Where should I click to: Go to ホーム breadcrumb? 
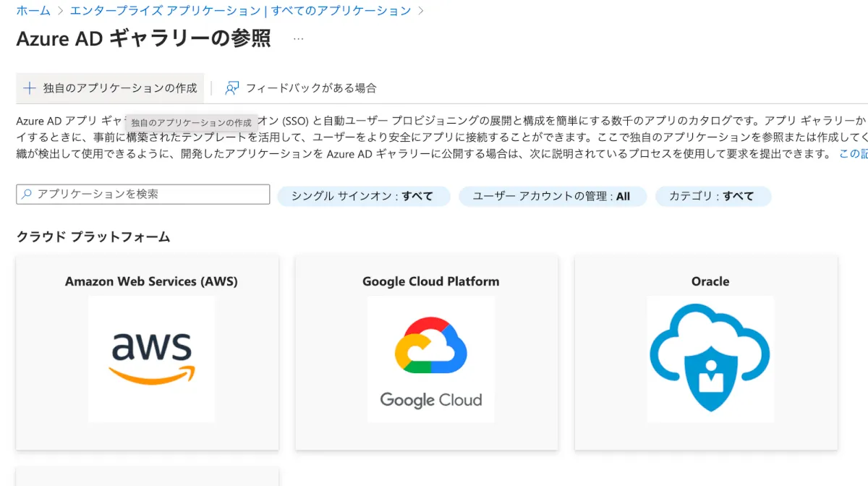(x=33, y=11)
